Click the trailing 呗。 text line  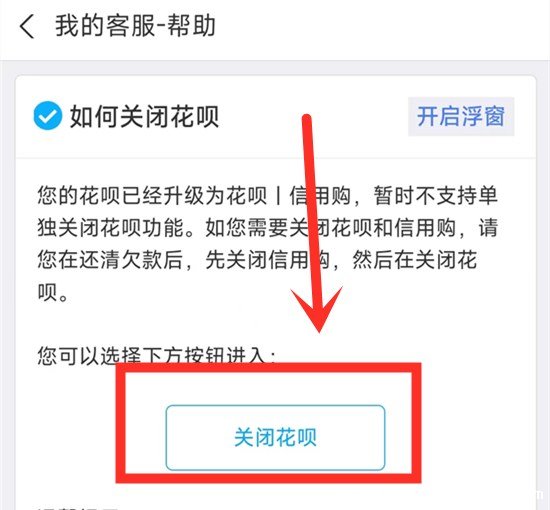[x=53, y=292]
